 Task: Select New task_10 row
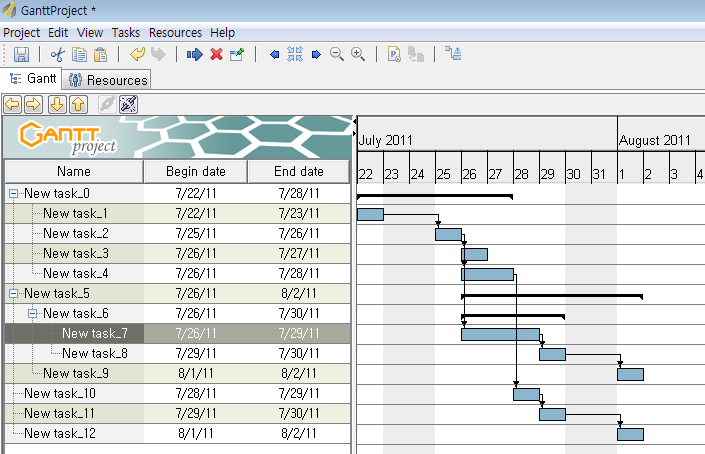click(x=178, y=393)
